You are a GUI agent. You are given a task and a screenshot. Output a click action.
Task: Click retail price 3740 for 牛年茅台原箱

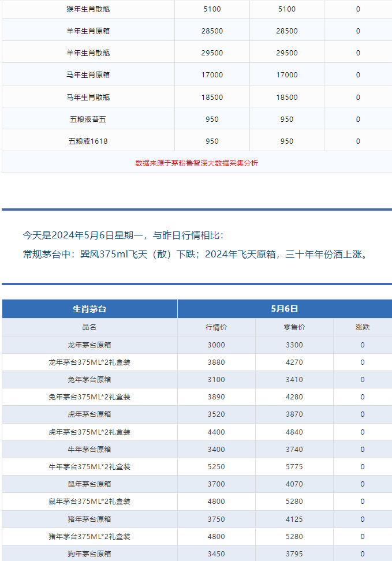294,450
